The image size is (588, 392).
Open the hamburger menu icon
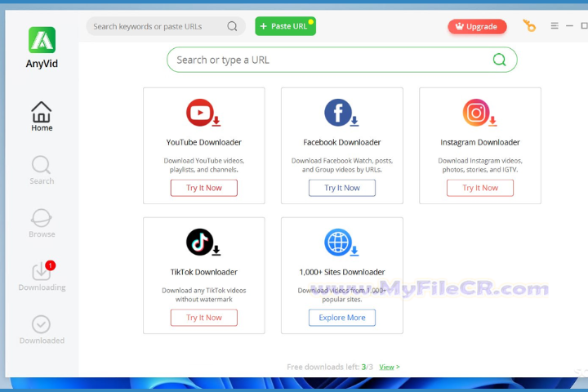555,25
